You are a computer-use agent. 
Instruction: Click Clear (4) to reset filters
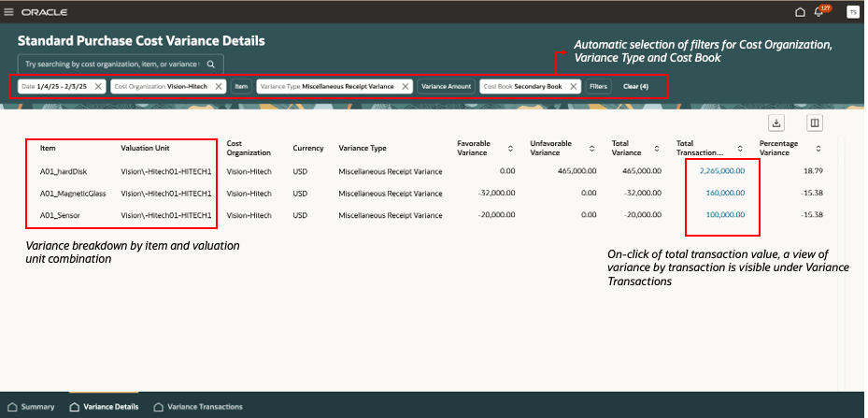[635, 86]
